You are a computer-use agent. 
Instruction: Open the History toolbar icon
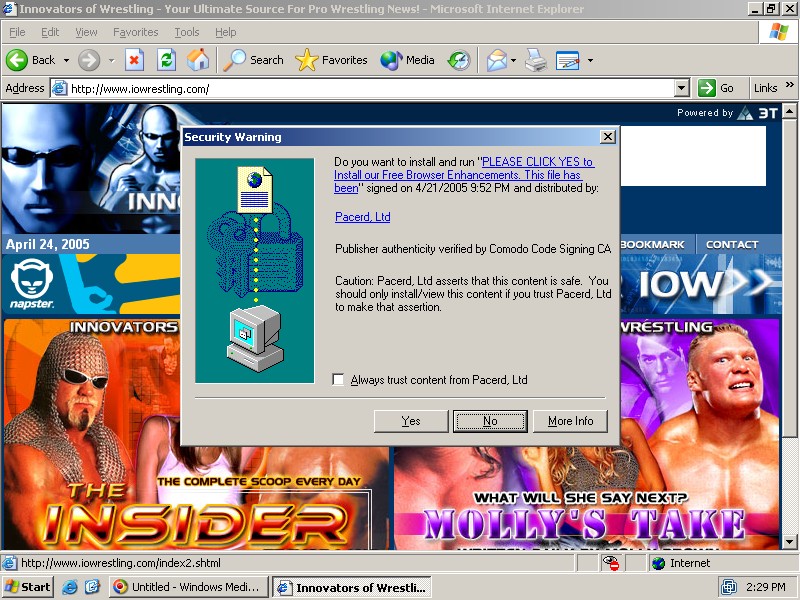click(x=459, y=60)
